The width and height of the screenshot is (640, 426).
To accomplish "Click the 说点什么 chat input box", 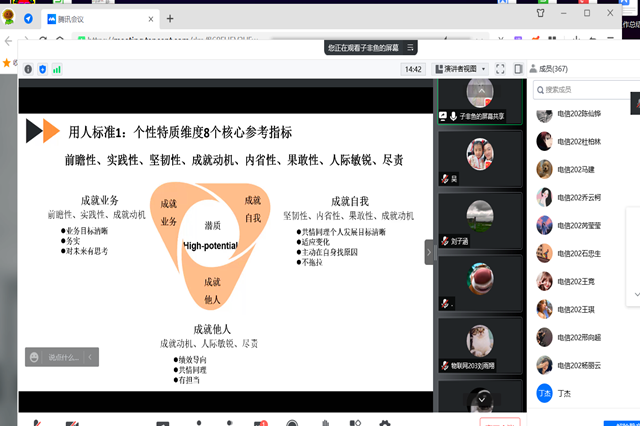I will 66,357.
